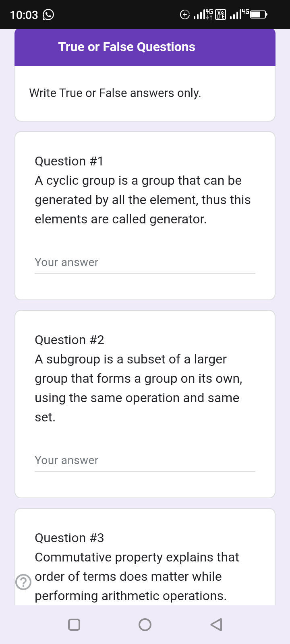Tap the battery level icon
Image resolution: width=290 pixels, height=644 pixels.
coord(258,15)
